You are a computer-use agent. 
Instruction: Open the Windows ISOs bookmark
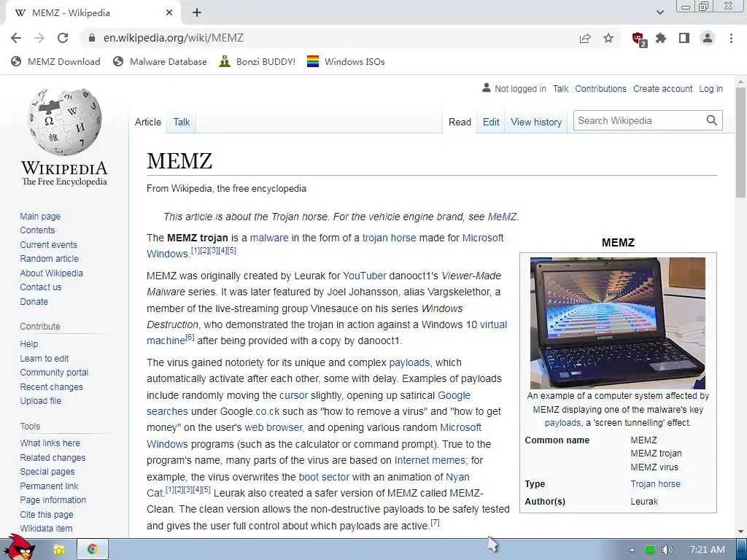(x=346, y=61)
